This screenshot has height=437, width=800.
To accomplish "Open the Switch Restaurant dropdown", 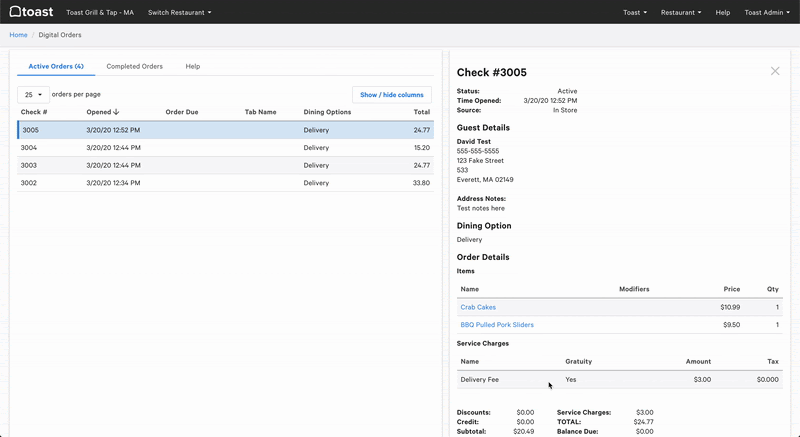I will [x=179, y=12].
